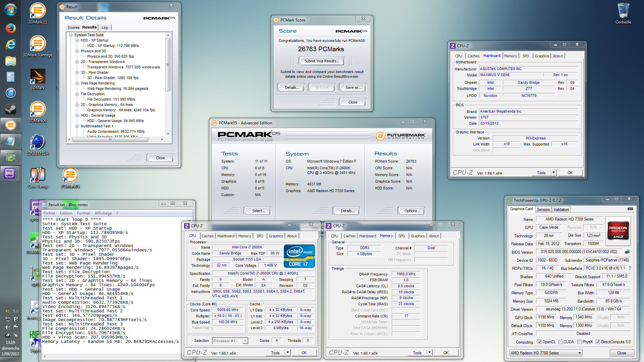Switch to Notepad taskbar button

point(11,141)
